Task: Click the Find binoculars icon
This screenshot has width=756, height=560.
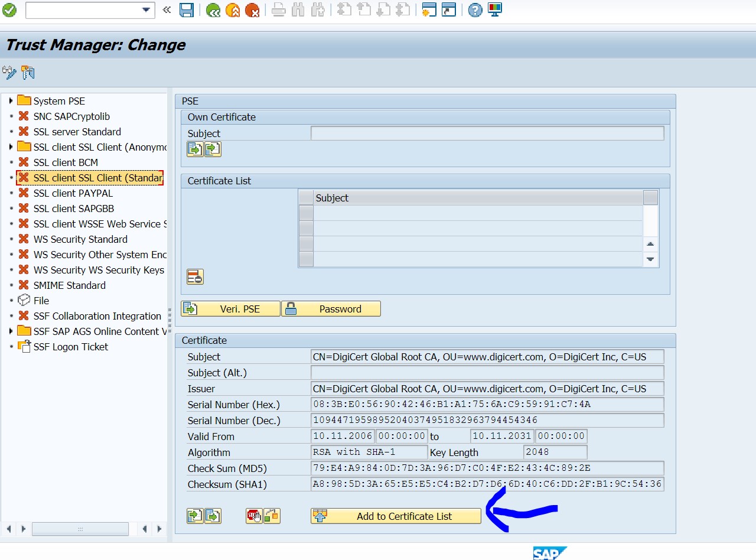Action: (x=298, y=10)
